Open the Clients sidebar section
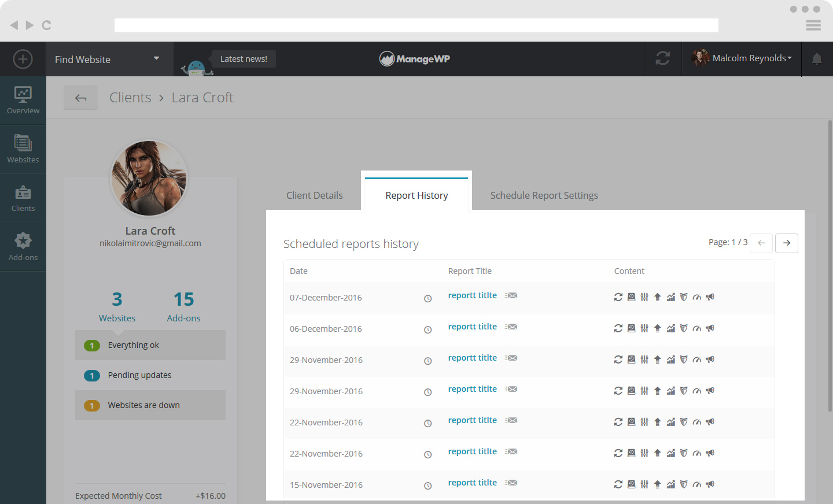The image size is (833, 504). point(23,198)
